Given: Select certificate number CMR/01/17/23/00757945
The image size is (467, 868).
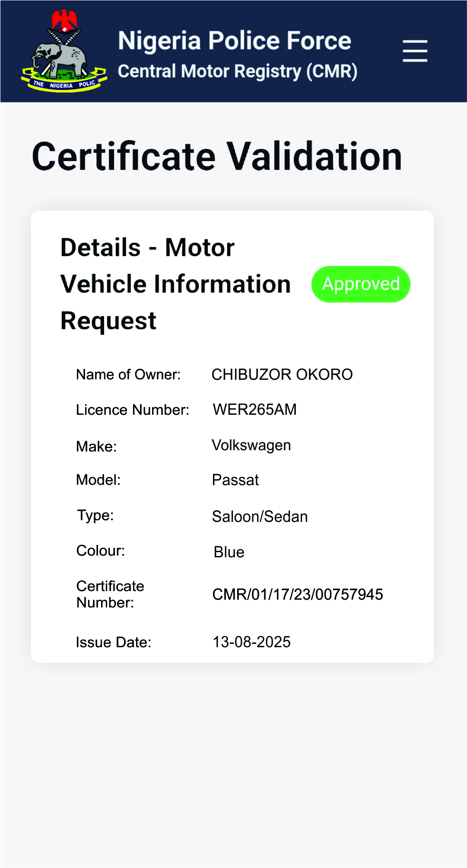Looking at the screenshot, I should [297, 595].
